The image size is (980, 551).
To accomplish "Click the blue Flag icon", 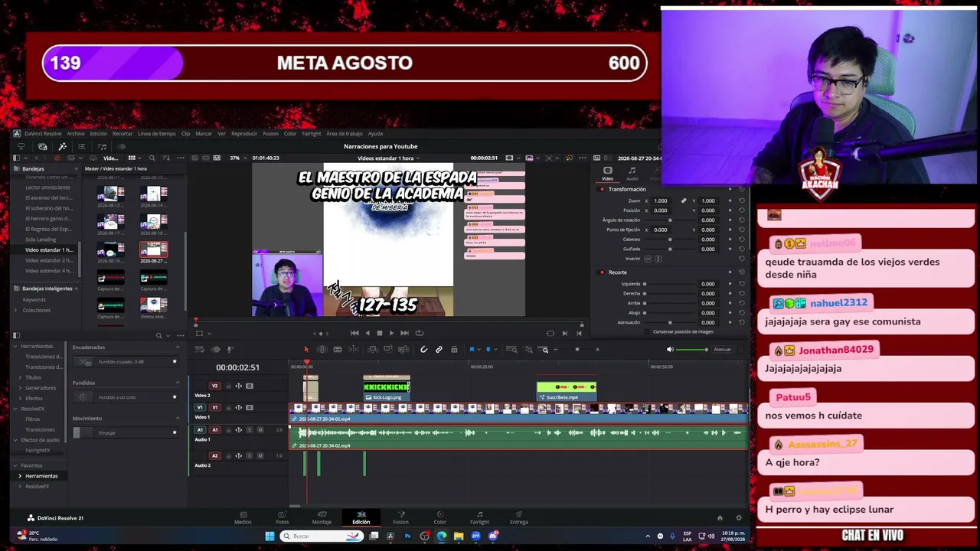I will click(472, 350).
